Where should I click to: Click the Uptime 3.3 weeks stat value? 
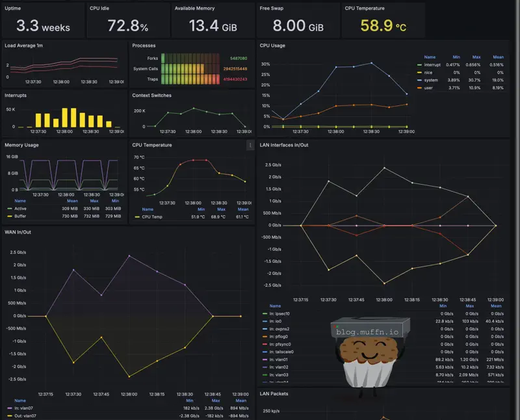(x=43, y=26)
